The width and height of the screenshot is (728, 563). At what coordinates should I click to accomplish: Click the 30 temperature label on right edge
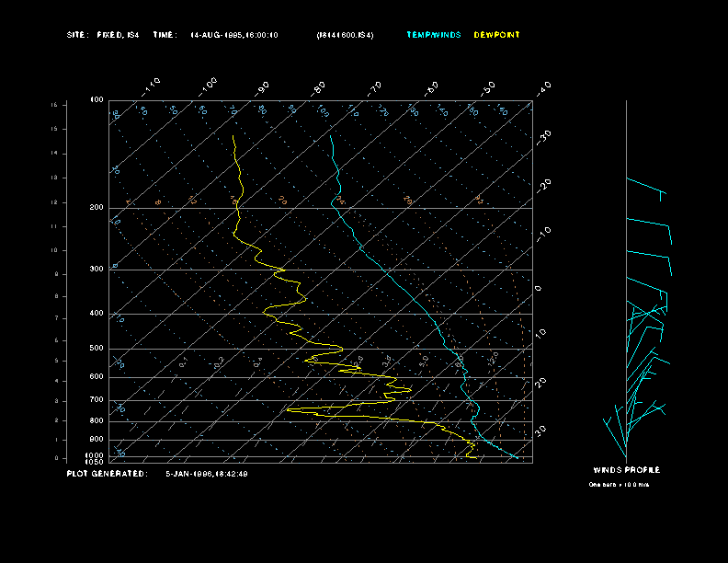pyautogui.click(x=540, y=431)
